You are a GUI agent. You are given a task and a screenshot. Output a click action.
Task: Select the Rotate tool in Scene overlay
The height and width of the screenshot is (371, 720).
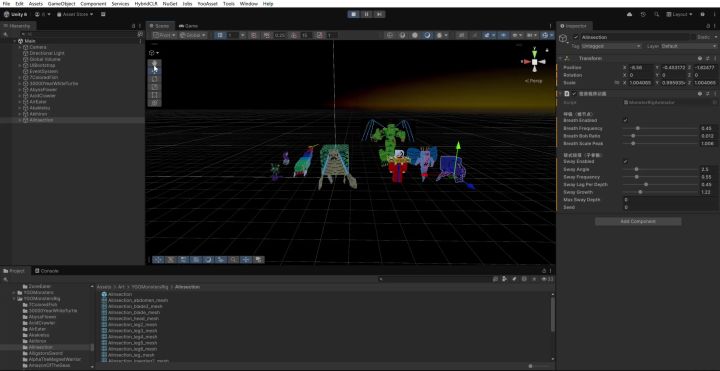pyautogui.click(x=155, y=79)
